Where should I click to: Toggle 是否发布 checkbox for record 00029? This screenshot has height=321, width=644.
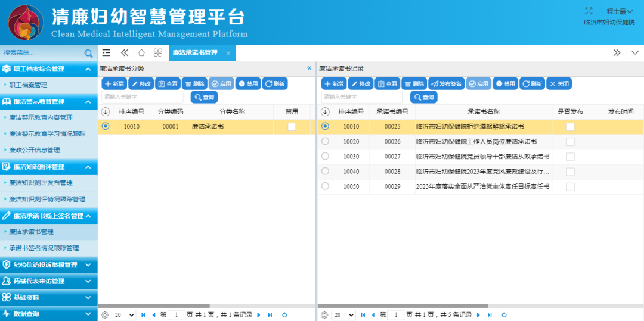pyautogui.click(x=571, y=187)
